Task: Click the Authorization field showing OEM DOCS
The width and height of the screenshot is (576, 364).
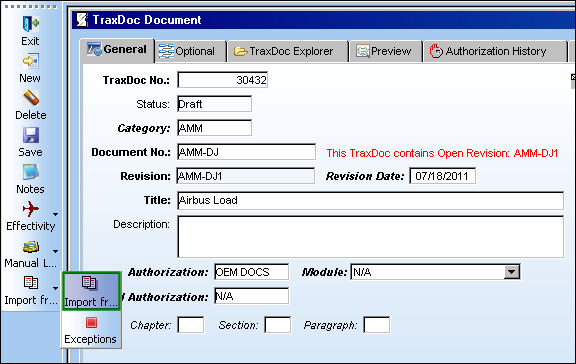Action: click(x=252, y=272)
